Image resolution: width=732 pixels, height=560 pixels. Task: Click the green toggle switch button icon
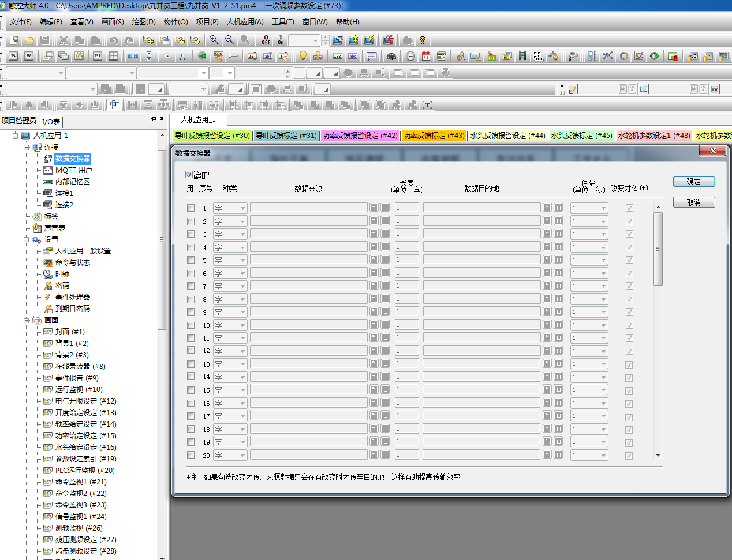[202, 56]
